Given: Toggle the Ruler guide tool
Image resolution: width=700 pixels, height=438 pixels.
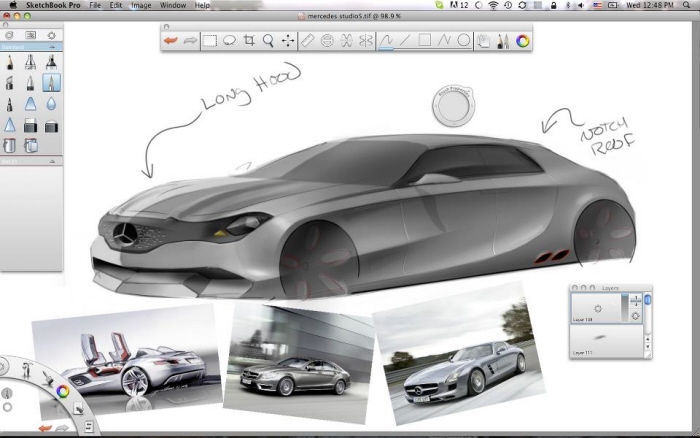Looking at the screenshot, I should [x=308, y=41].
